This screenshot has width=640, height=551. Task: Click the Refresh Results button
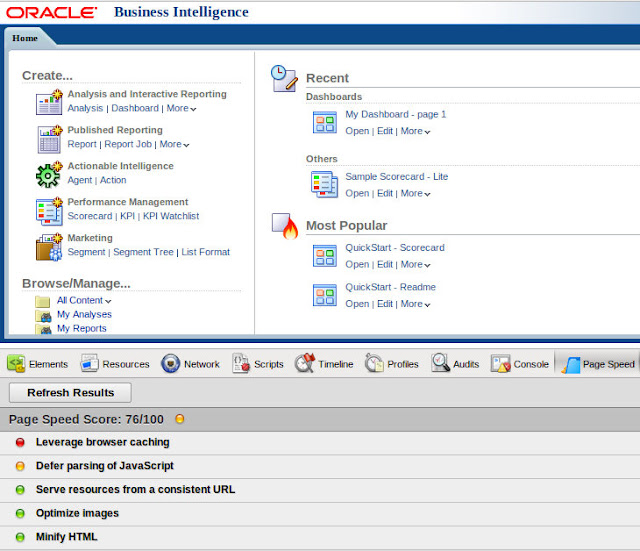pos(70,393)
